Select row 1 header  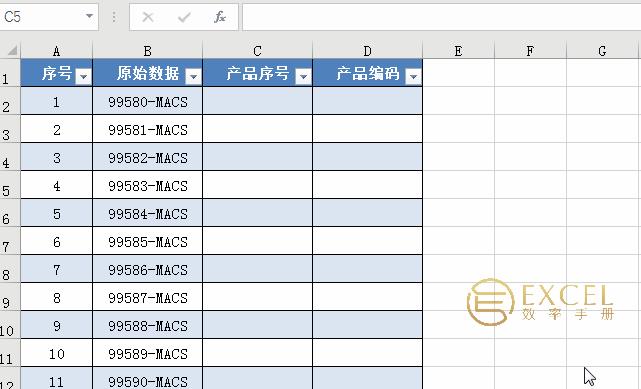click(x=10, y=73)
